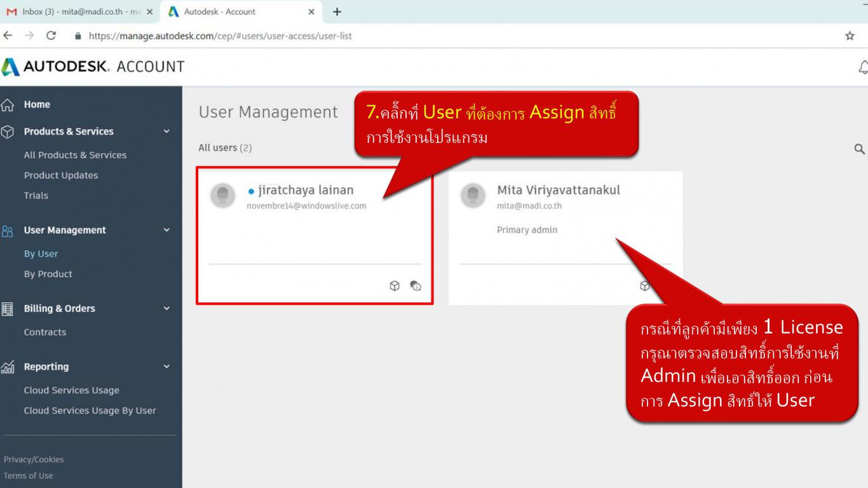Click the Privacy/Cookies link
The height and width of the screenshot is (488, 868).
pos(34,459)
